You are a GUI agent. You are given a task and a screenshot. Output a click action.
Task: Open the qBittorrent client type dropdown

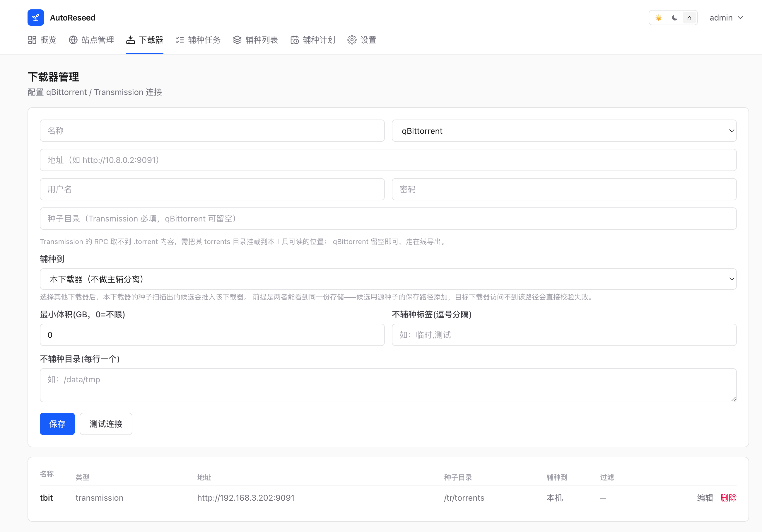pos(564,131)
